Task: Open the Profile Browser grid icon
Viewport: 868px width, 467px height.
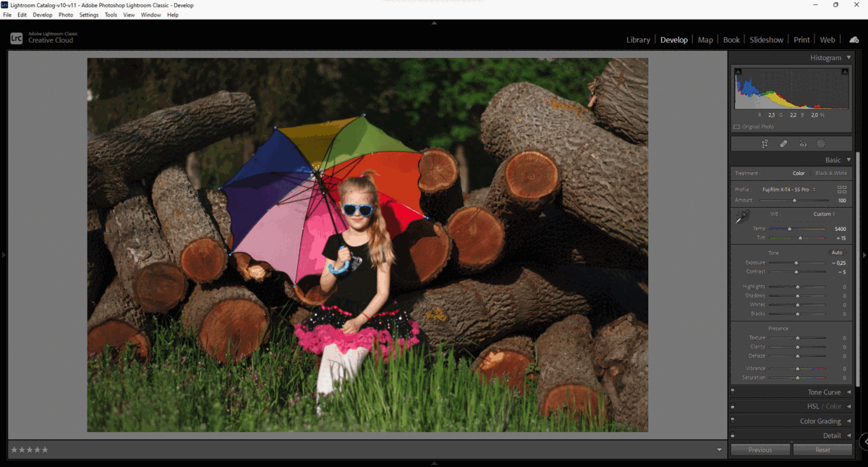Action: coord(842,189)
